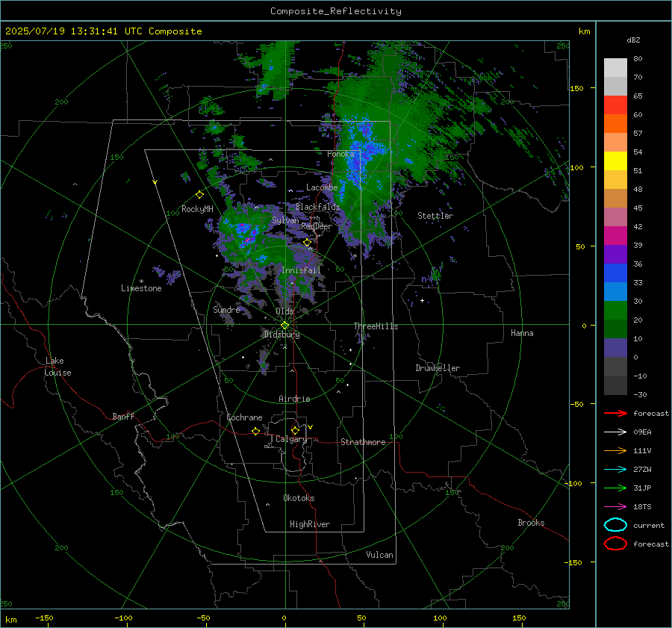Select the 60 dBZ red color swatch
This screenshot has width=672, height=628.
pos(615,105)
